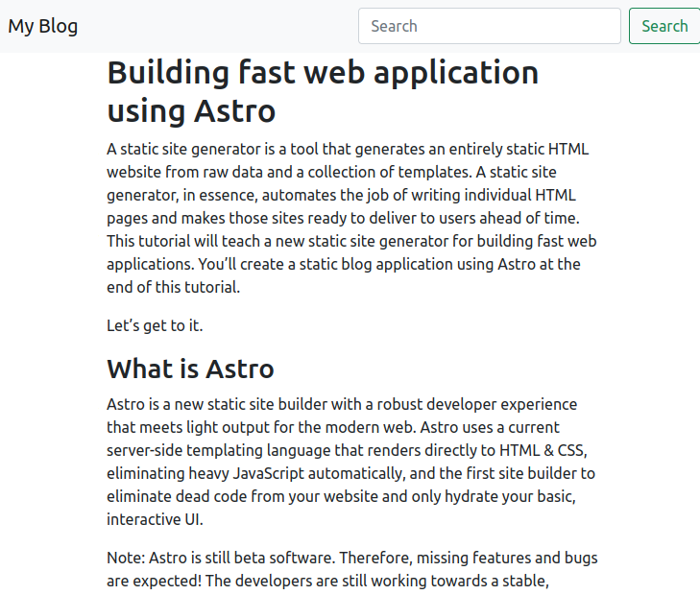700x595 pixels.
Task: Click the words 'interactive UI.' in the paragraph
Action: click(155, 519)
